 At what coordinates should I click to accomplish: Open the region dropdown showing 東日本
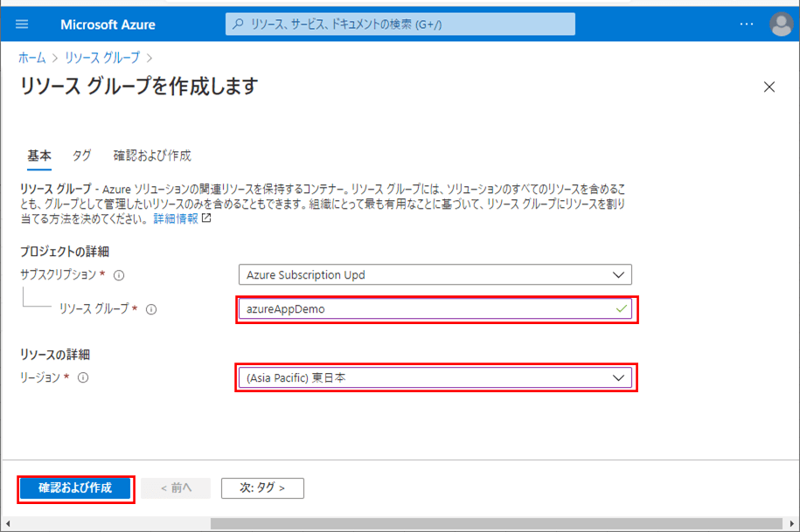(435, 378)
